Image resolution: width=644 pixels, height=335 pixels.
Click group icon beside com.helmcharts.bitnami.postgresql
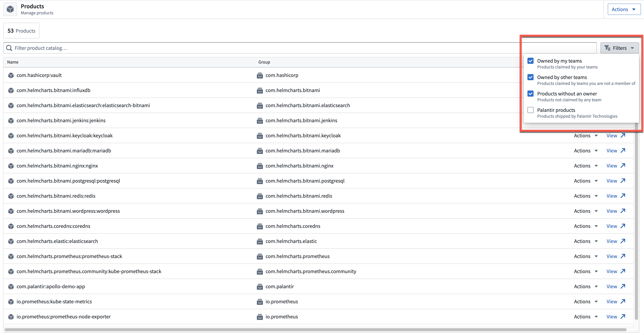click(x=260, y=181)
